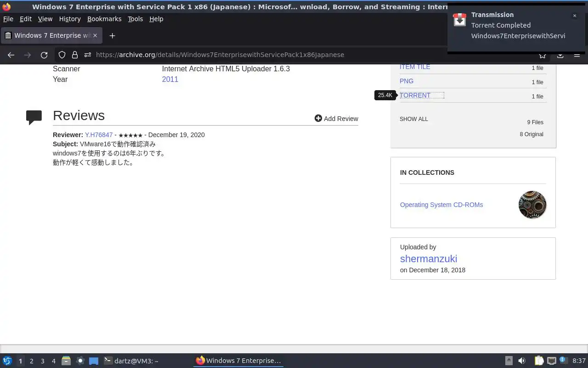
Task: Click the 9 Files text
Action: pyautogui.click(x=535, y=122)
